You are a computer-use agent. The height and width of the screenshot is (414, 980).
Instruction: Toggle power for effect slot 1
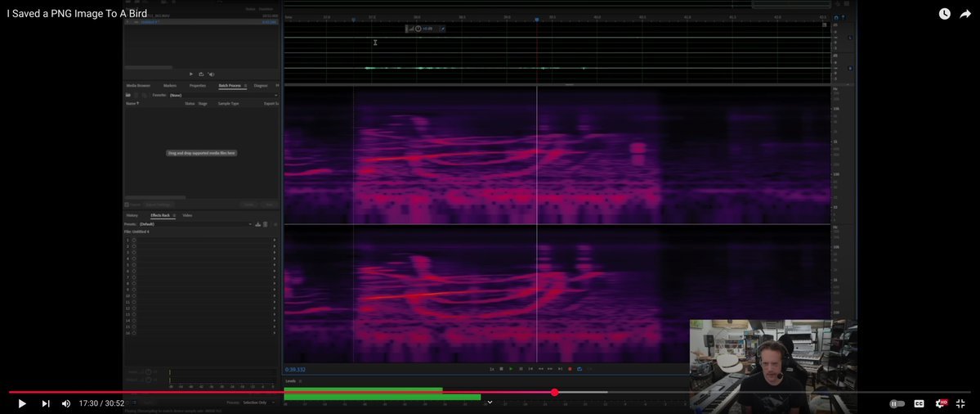coord(134,241)
